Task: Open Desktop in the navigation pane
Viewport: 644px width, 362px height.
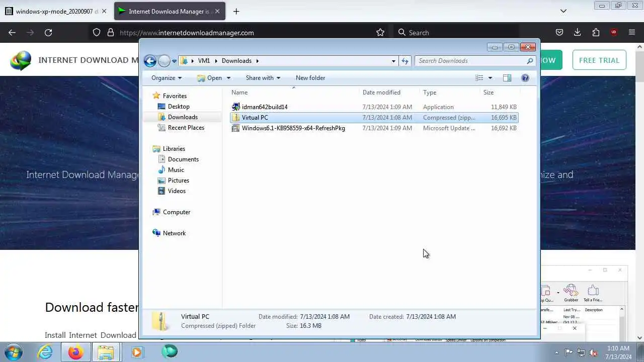Action: pyautogui.click(x=179, y=107)
